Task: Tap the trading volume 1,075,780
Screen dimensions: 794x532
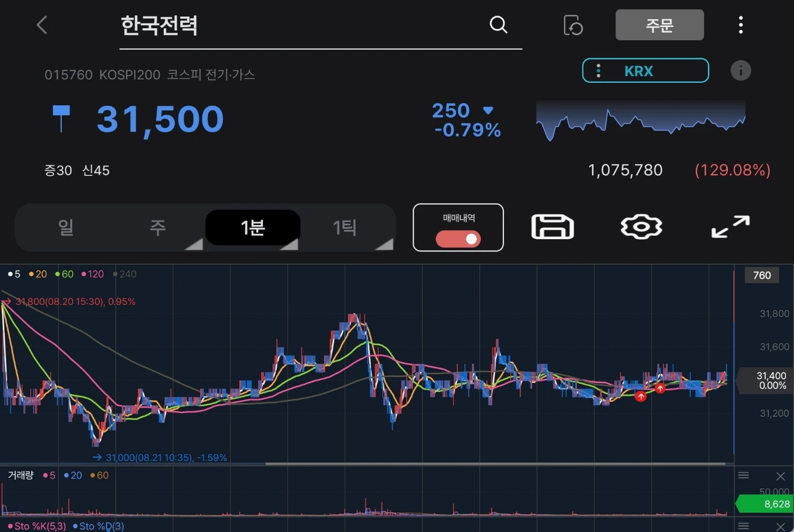Action: (x=625, y=170)
